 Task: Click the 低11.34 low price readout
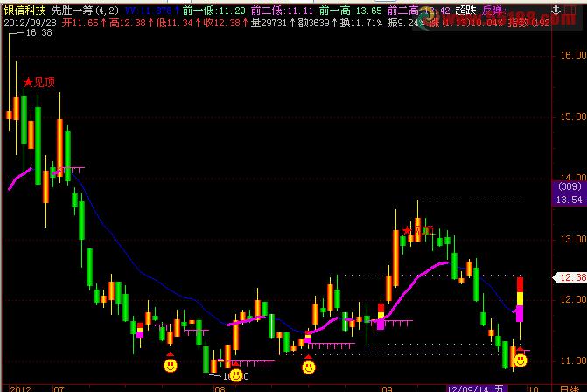(x=179, y=23)
